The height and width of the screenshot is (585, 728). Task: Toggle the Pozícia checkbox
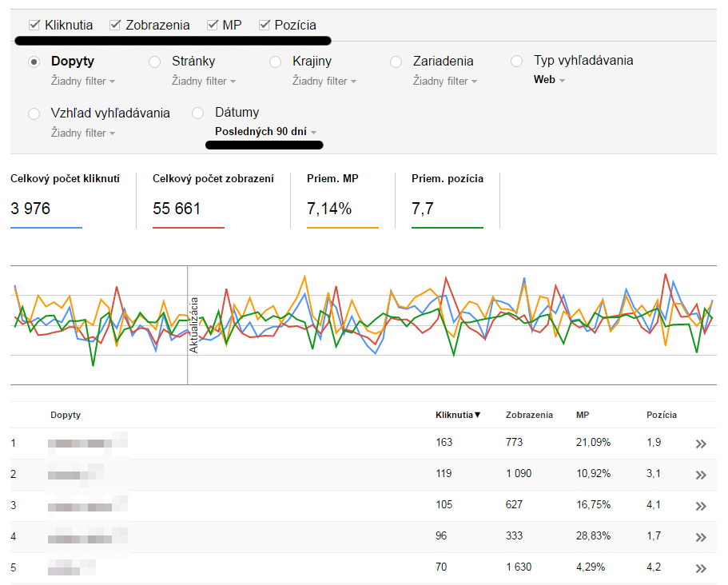(x=265, y=25)
